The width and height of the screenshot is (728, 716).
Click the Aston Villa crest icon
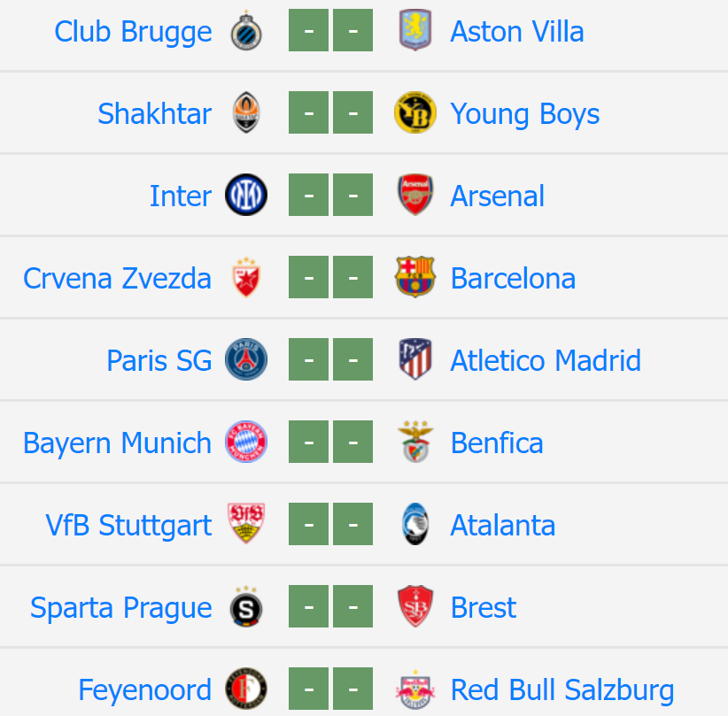[x=415, y=30]
